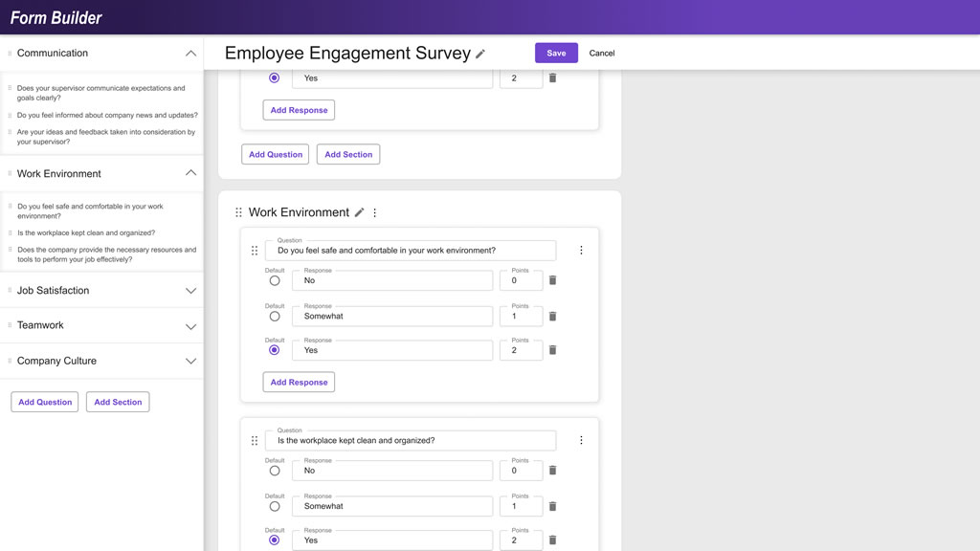This screenshot has width=980, height=551.
Task: Click the Points field showing 2 for Yes
Action: (x=521, y=349)
